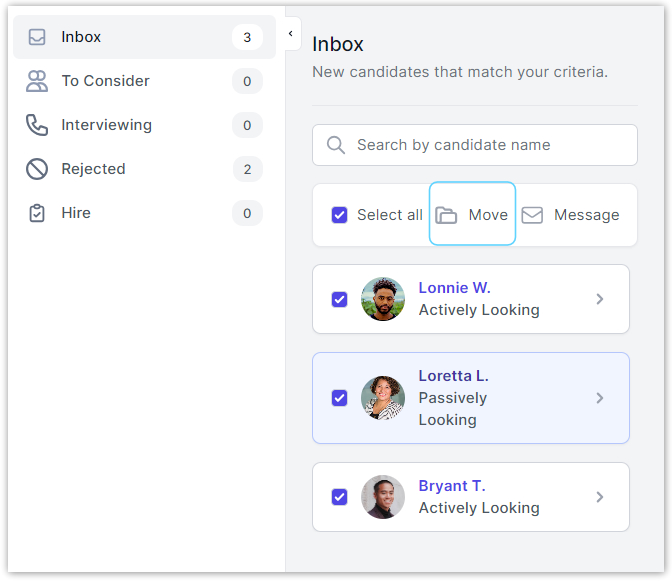Click the folder icon beside Move
Viewport: 672px width, 583px height.
[446, 215]
